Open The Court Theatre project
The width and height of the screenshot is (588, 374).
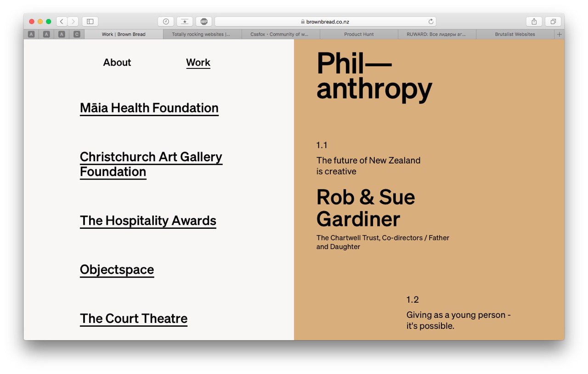point(134,318)
